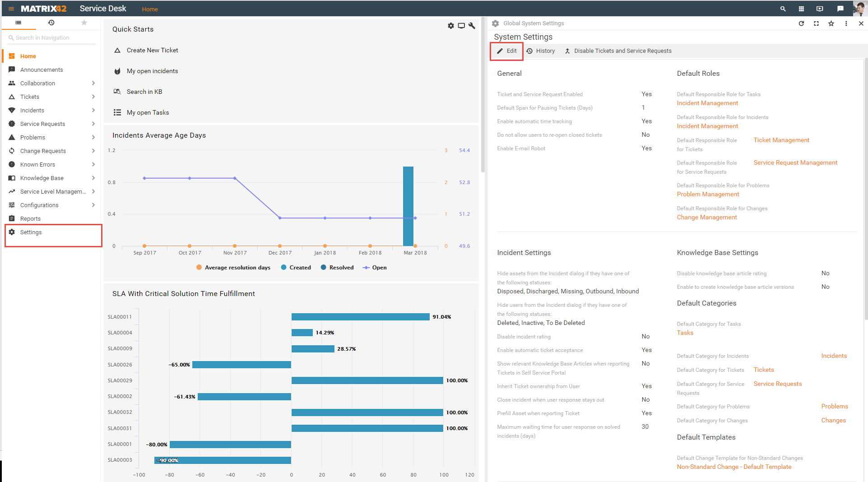Open My open incidents quick start
The height and width of the screenshot is (482, 868).
coord(152,71)
